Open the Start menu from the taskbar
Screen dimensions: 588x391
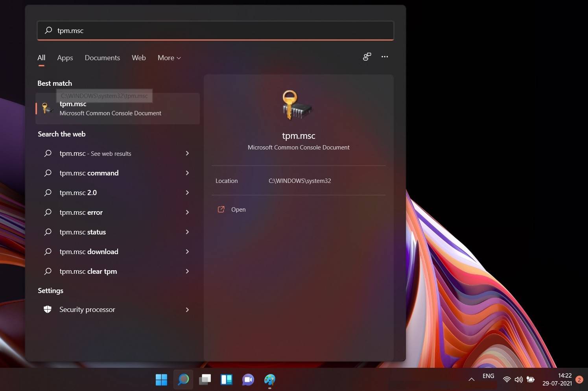point(161,379)
